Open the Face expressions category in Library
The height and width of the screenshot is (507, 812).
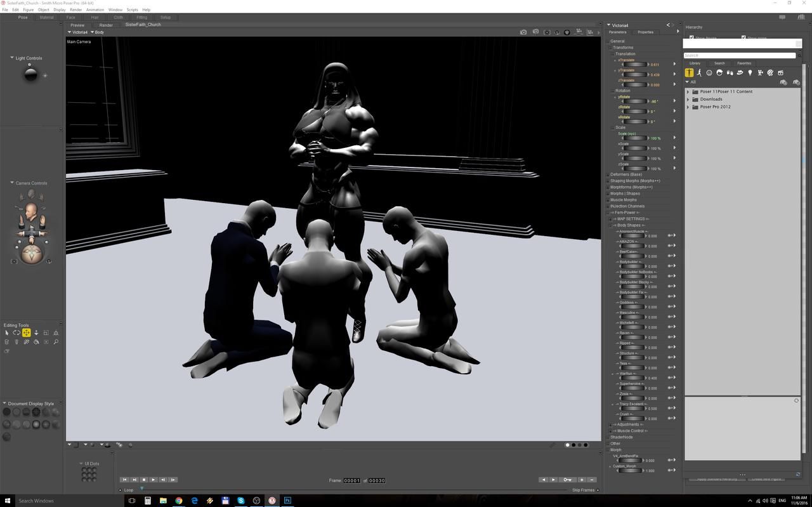pos(709,73)
